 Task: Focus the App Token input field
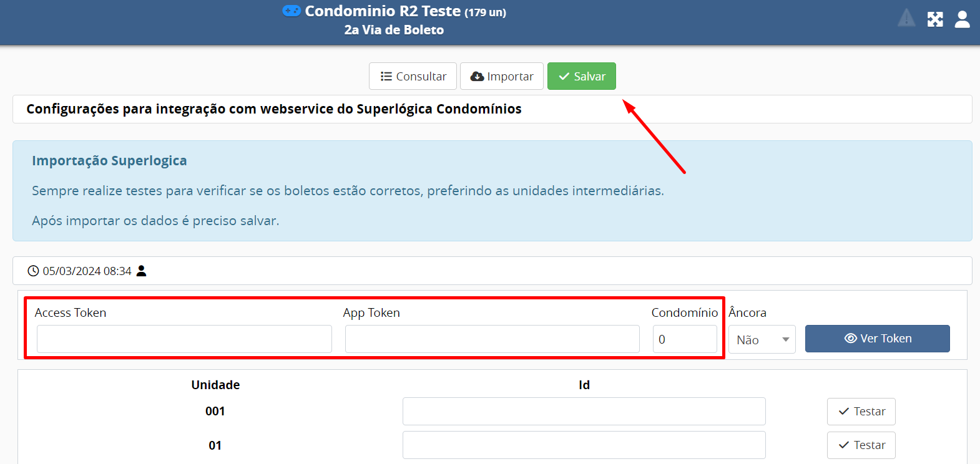[492, 339]
